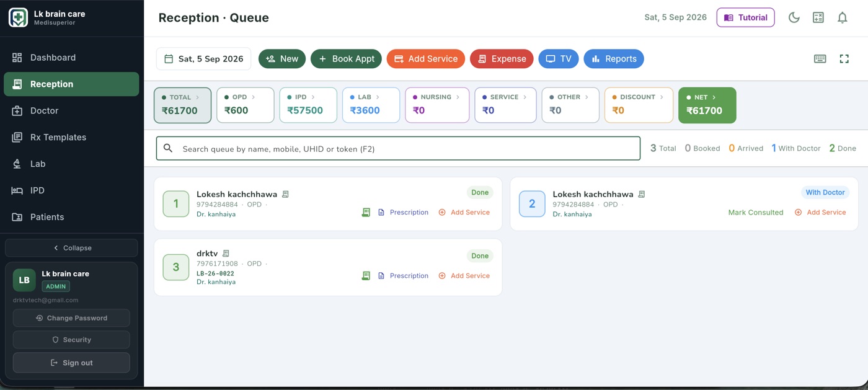Expand TOTAL ₹61700 card

pyautogui.click(x=182, y=105)
